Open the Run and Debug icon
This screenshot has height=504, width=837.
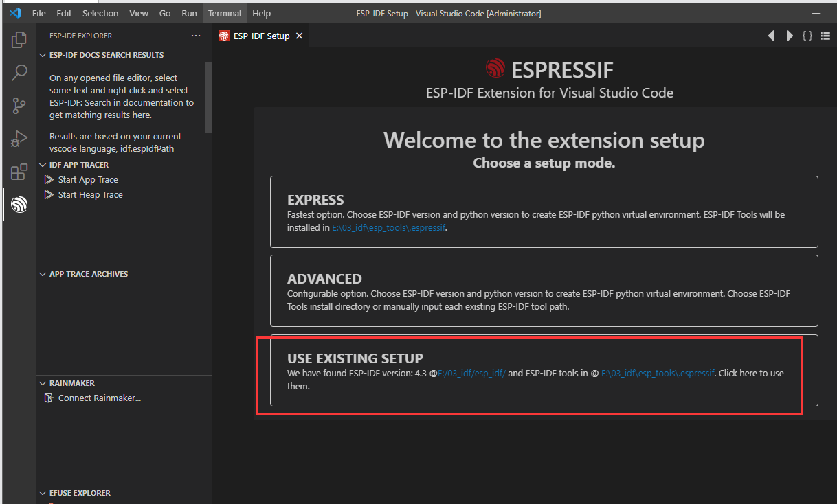click(x=19, y=139)
